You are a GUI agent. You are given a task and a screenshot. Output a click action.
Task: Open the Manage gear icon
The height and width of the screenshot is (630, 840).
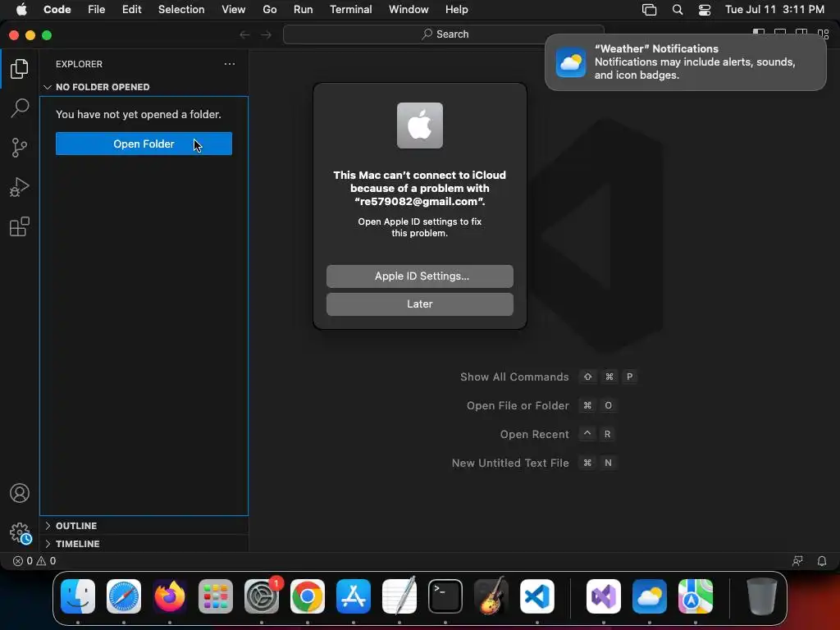click(x=20, y=533)
